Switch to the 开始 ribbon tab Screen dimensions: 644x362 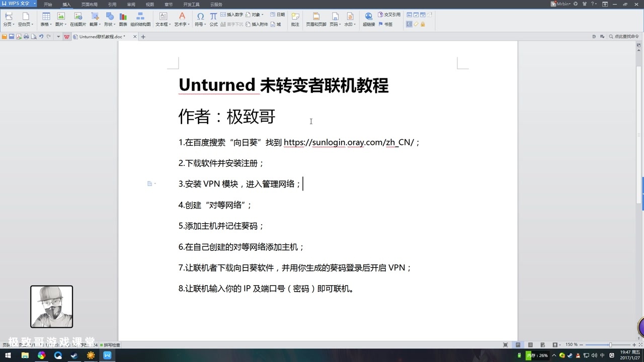tap(48, 5)
